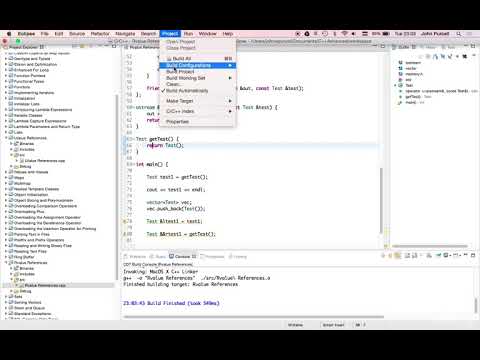
Task: Open the File menu
Action: [44, 34]
